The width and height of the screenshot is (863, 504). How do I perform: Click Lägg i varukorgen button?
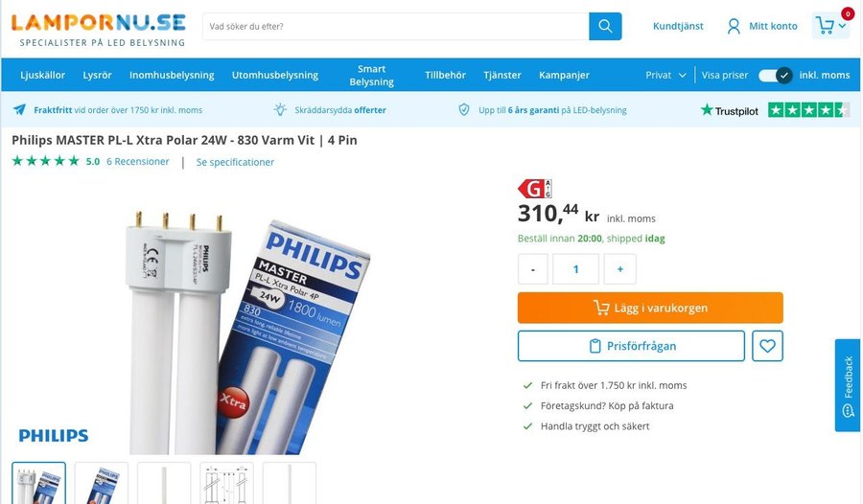(650, 308)
